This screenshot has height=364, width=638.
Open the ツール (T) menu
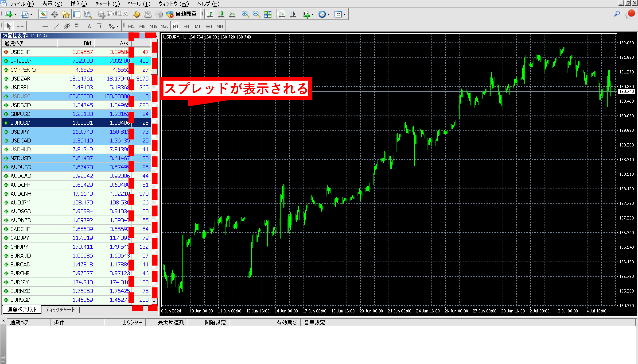(x=139, y=4)
